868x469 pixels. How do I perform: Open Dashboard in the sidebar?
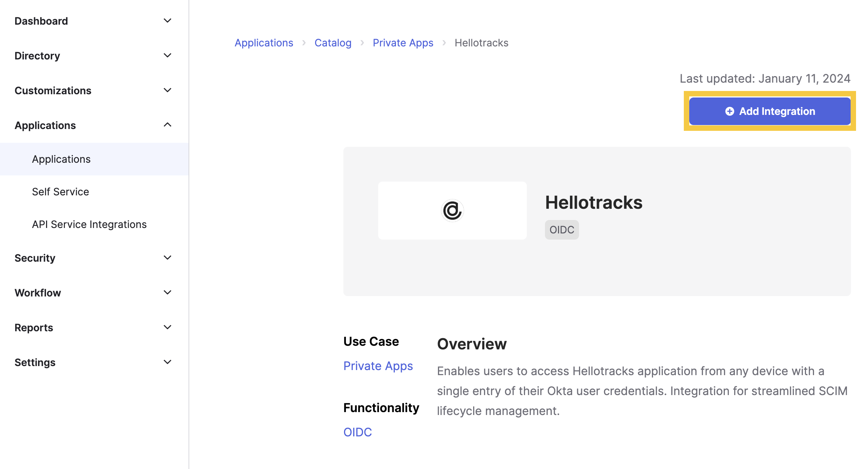coord(41,21)
